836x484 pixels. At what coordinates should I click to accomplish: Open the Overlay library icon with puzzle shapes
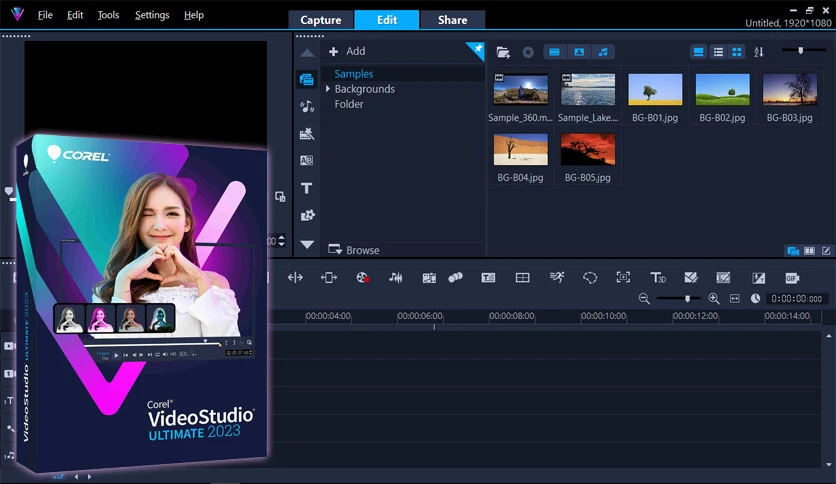[x=307, y=215]
